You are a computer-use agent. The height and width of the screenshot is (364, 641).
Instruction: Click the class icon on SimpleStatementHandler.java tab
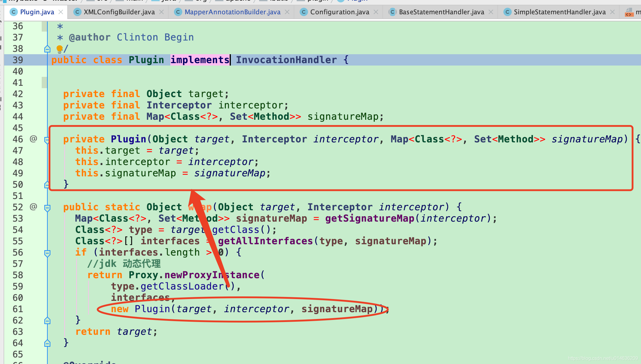507,12
